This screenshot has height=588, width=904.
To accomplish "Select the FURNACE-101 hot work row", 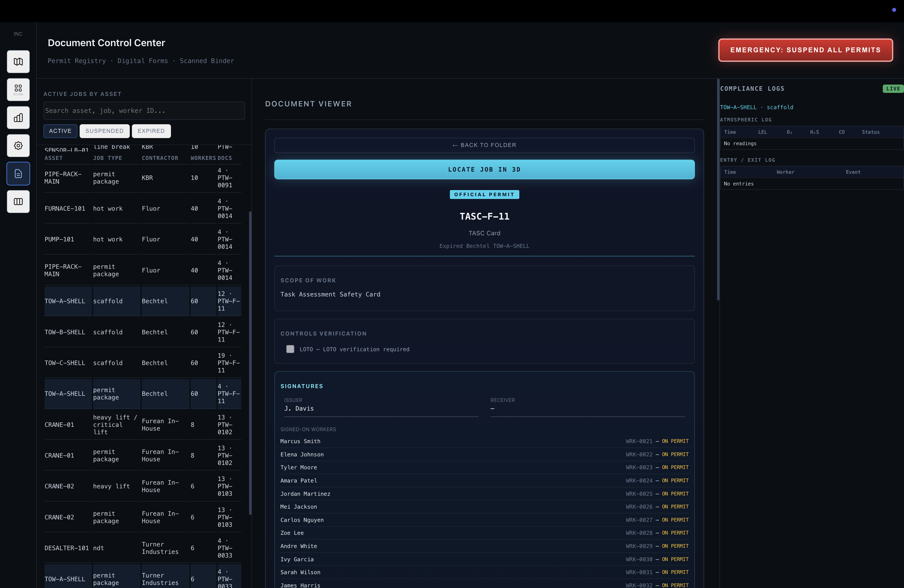I will pyautogui.click(x=143, y=209).
